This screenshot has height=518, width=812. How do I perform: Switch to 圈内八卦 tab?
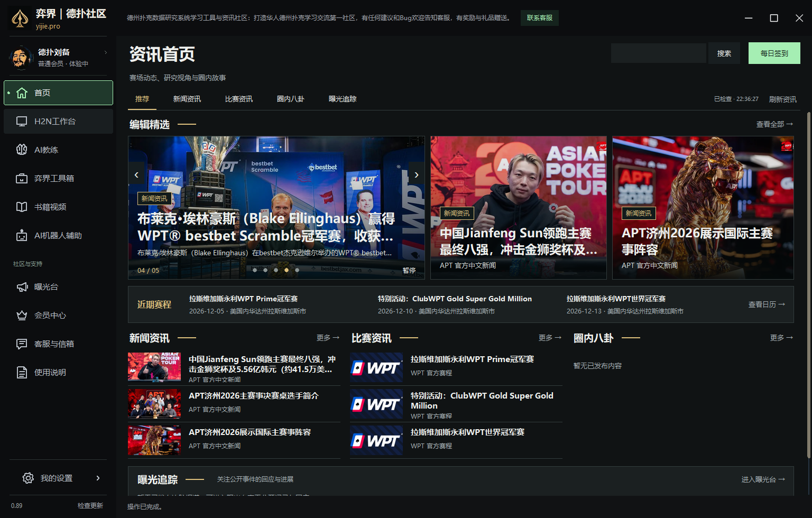[x=291, y=99]
